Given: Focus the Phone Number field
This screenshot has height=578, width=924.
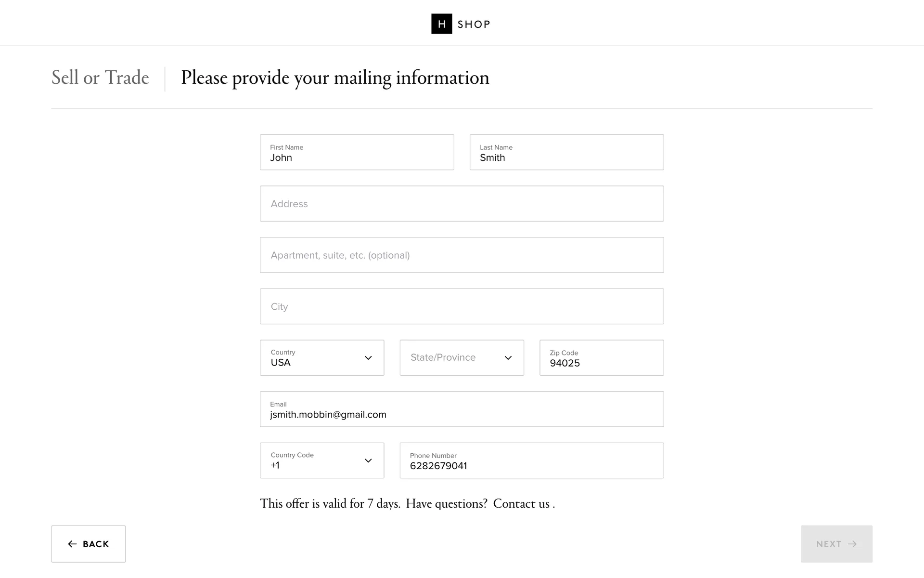Looking at the screenshot, I should [x=531, y=460].
